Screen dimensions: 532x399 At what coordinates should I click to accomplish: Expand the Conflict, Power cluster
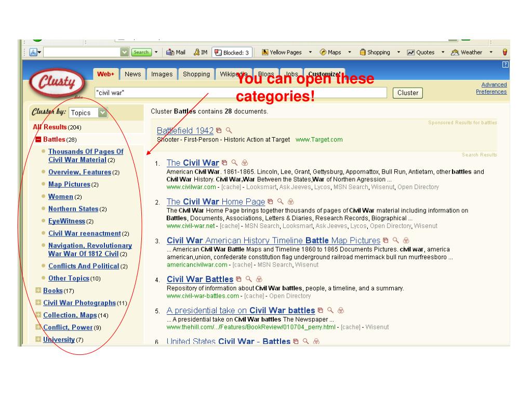[x=38, y=327]
